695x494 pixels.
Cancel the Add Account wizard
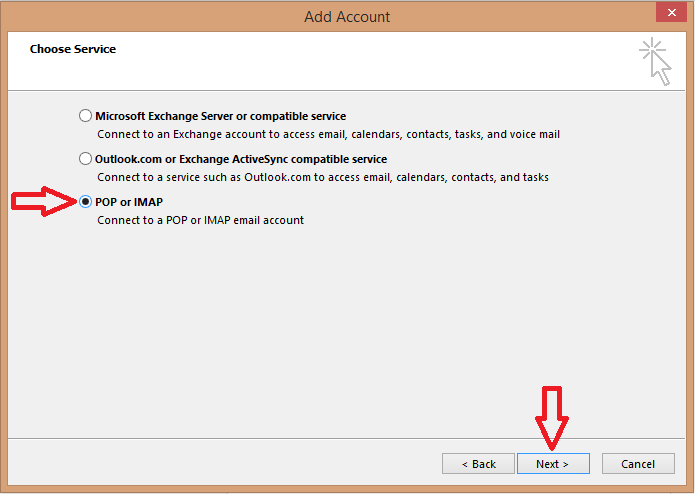pos(638,464)
